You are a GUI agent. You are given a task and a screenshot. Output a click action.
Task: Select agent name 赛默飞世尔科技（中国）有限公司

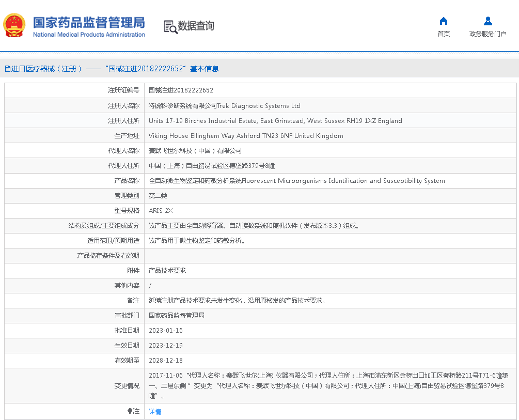195,151
